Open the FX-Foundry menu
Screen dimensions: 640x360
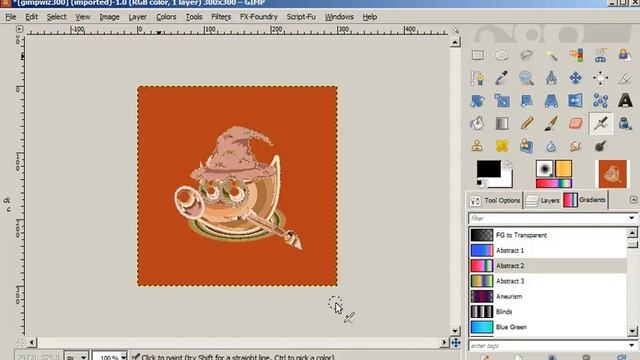pos(258,17)
